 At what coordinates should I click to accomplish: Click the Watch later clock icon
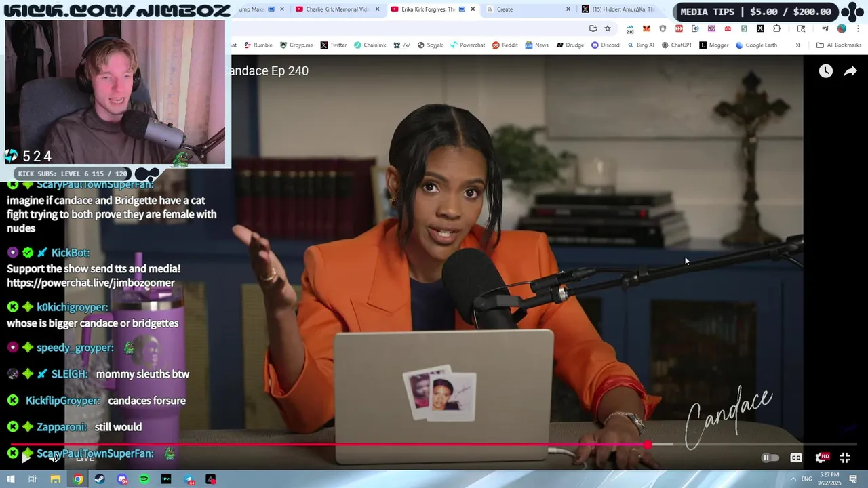(825, 71)
